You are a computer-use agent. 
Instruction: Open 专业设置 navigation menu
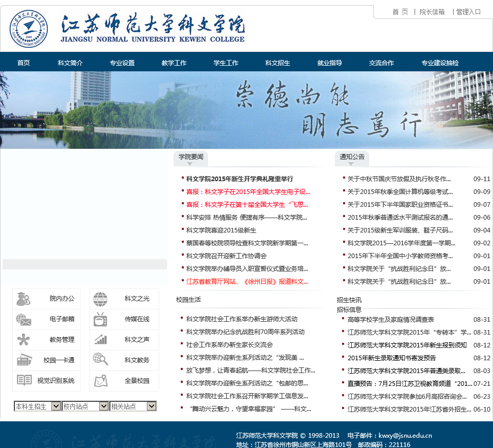[122, 63]
